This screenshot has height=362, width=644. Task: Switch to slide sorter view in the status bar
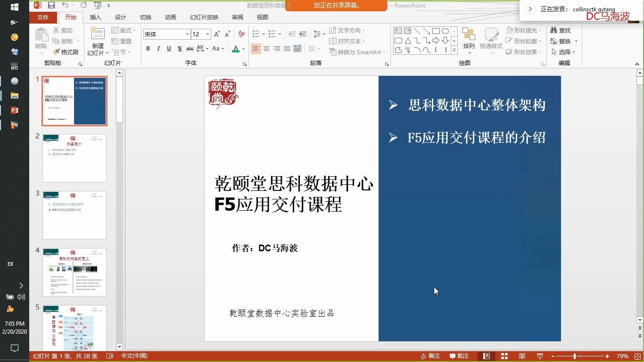point(504,356)
